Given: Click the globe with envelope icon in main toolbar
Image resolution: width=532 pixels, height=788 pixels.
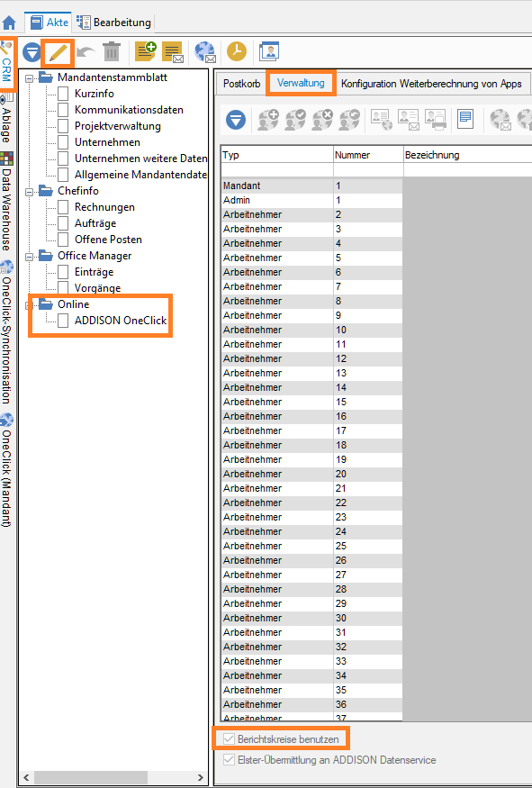Looking at the screenshot, I should coord(205,51).
